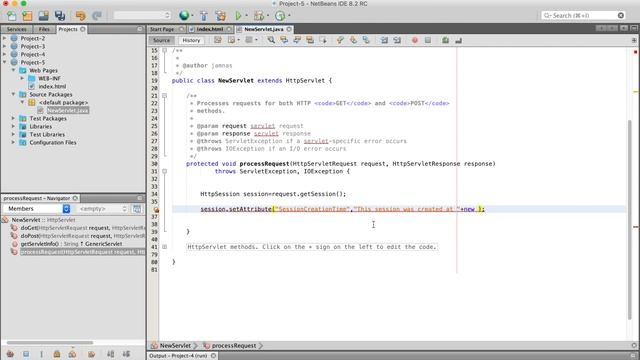This screenshot has height=360, width=640.
Task: Click the New File toolbar icon
Action: pos(11,16)
